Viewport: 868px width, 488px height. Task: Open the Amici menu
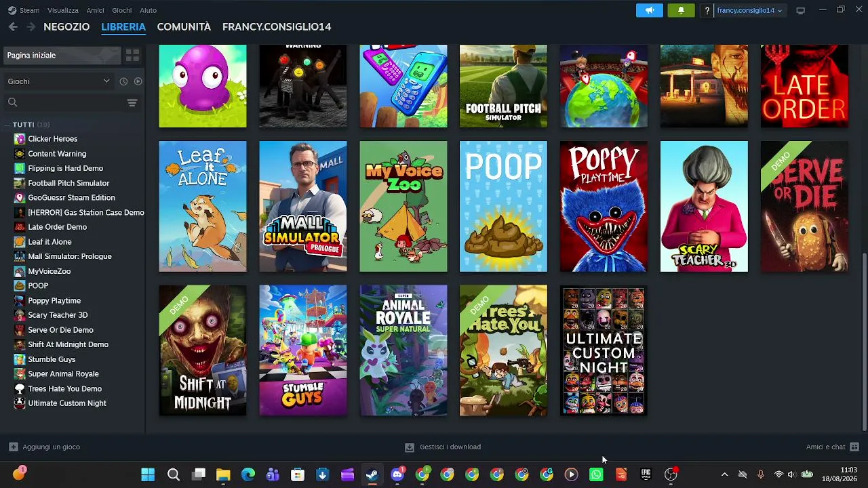pos(95,10)
